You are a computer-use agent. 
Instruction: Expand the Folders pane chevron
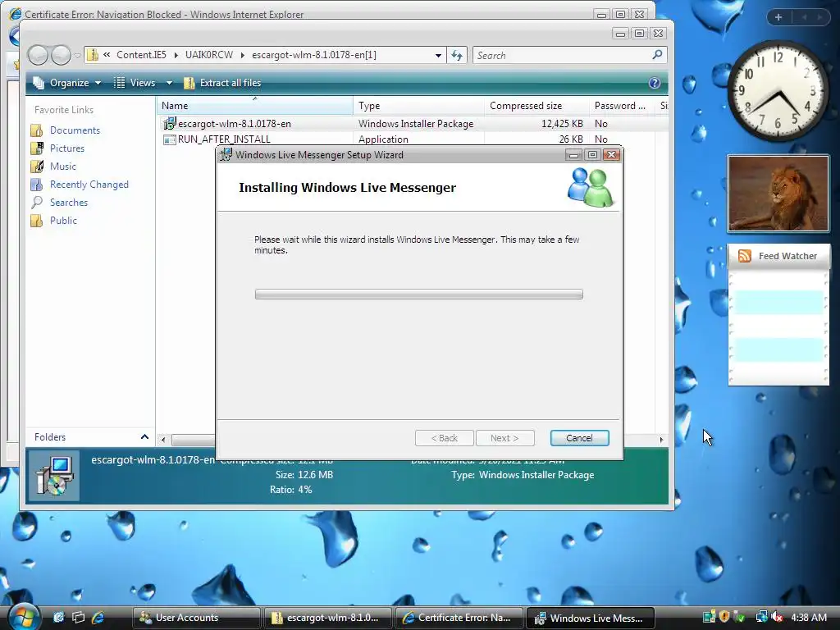coord(144,437)
